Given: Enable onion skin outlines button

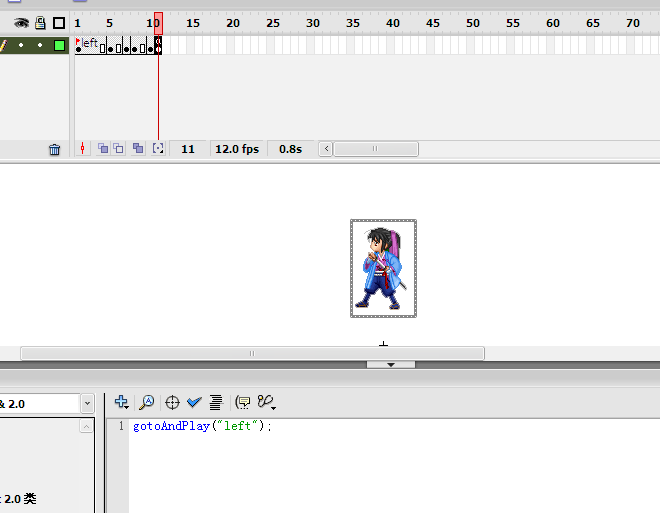Looking at the screenshot, I should 119,148.
